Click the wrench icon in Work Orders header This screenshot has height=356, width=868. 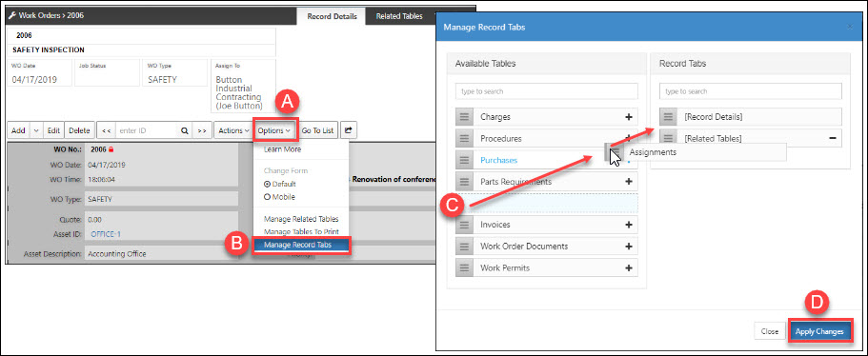click(x=11, y=15)
